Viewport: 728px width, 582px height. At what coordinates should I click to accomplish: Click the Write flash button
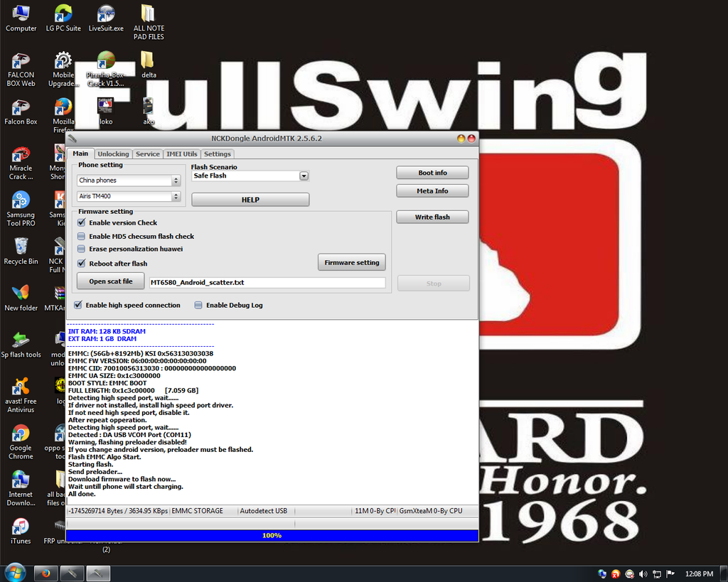click(432, 217)
